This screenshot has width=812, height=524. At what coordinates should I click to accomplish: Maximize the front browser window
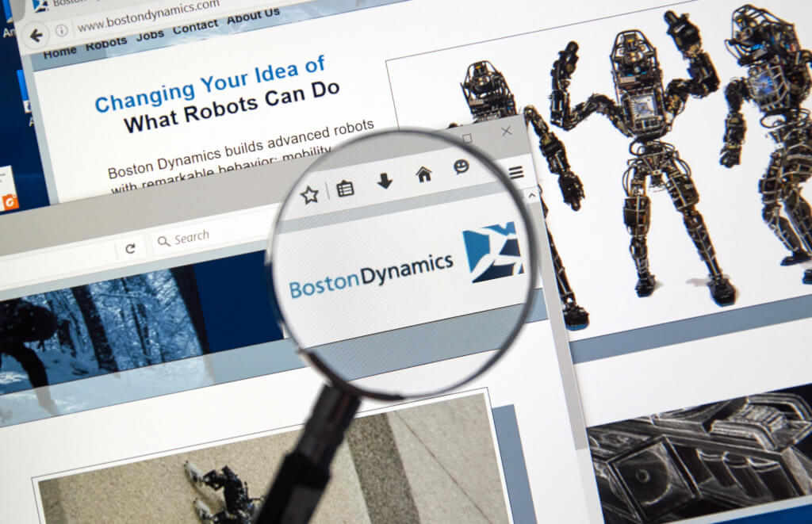[467, 139]
